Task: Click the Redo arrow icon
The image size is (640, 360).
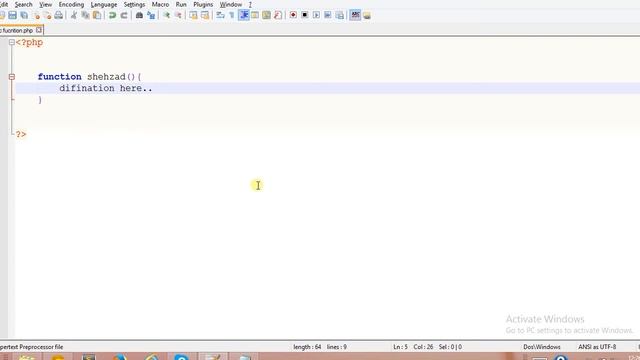Action: point(124,16)
